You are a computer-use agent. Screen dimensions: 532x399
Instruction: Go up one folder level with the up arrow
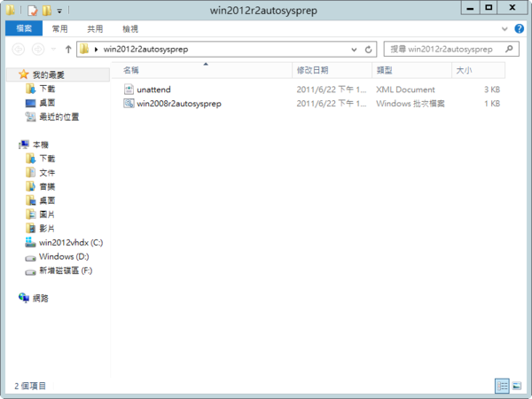(68, 49)
